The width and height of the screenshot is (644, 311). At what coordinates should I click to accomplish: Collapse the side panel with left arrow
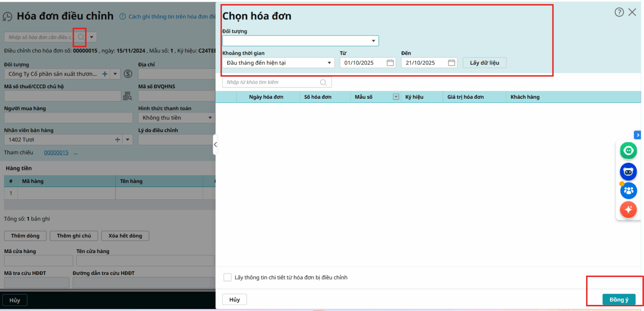[215, 145]
